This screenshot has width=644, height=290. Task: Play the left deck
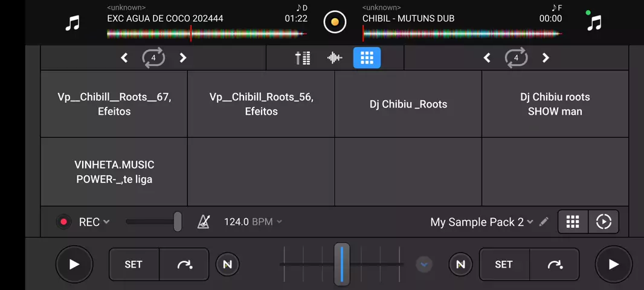point(74,264)
